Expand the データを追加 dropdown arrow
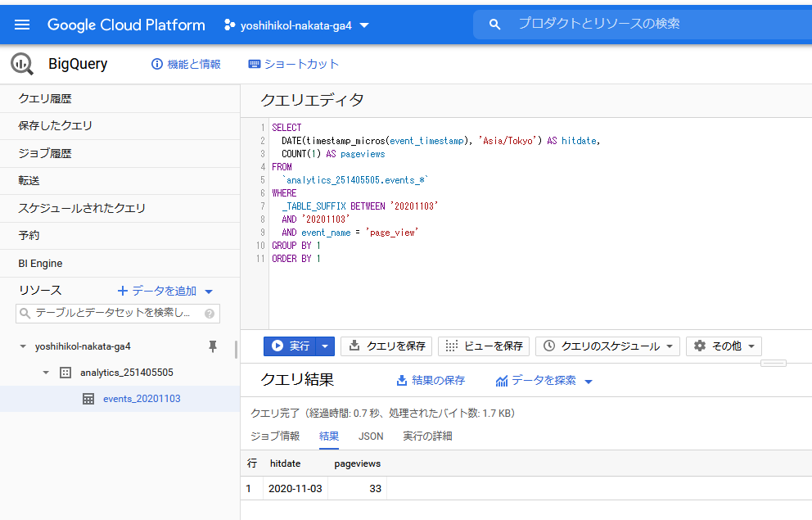The height and width of the screenshot is (520, 812). point(209,292)
